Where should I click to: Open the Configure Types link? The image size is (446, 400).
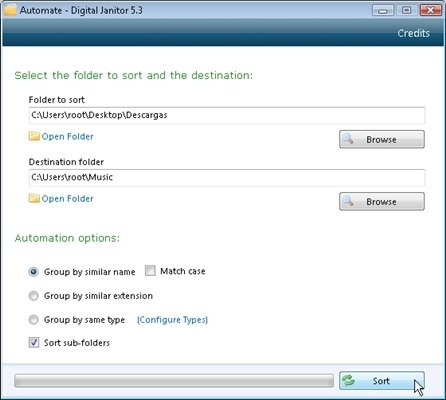172,320
